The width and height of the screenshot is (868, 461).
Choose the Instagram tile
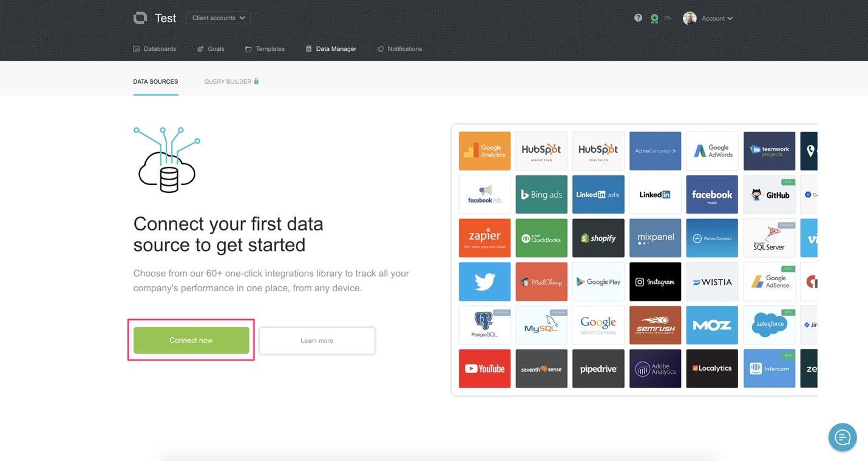click(655, 281)
